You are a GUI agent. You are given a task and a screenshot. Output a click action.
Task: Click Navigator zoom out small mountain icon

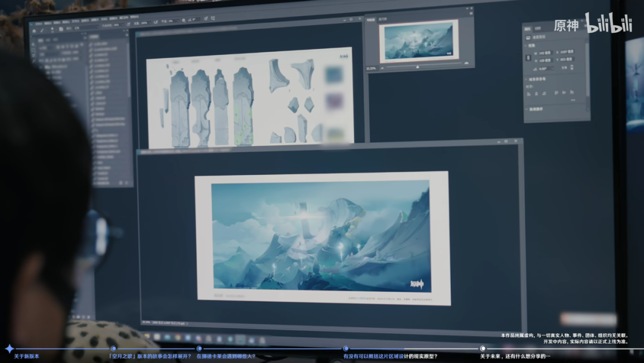(382, 68)
